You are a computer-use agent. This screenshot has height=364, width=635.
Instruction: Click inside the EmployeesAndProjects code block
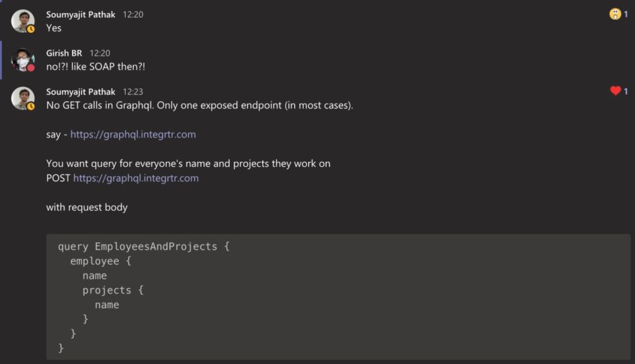(338, 297)
